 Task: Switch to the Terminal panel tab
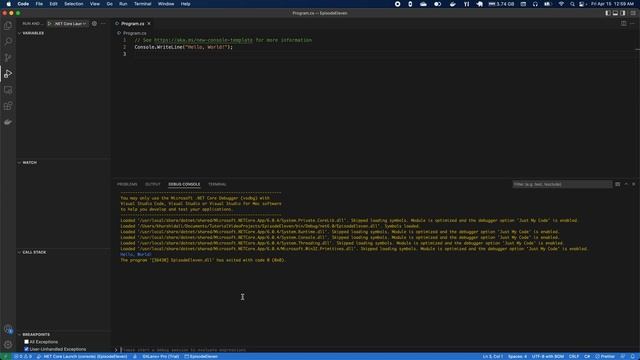click(x=217, y=184)
